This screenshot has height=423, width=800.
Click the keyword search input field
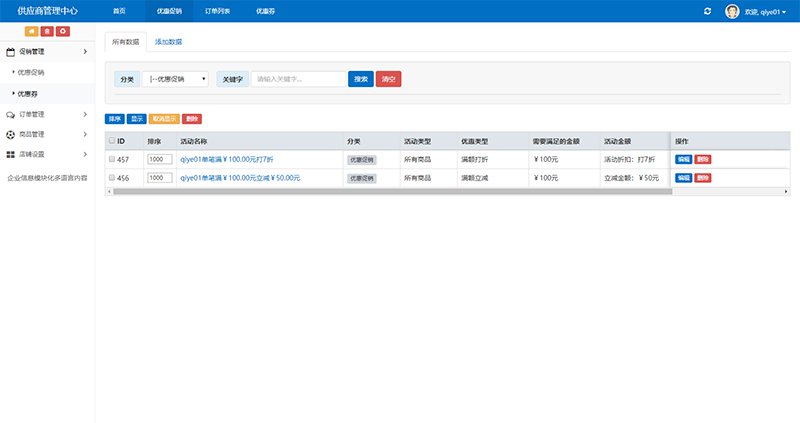[x=298, y=79]
